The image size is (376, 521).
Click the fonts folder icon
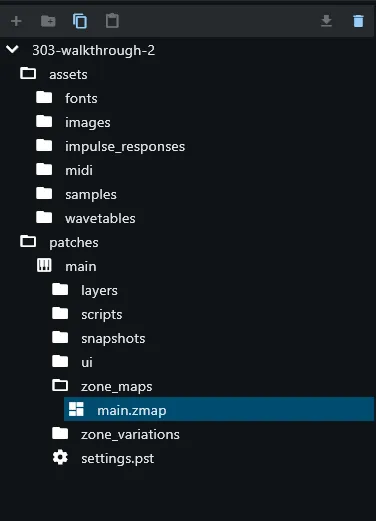point(44,98)
